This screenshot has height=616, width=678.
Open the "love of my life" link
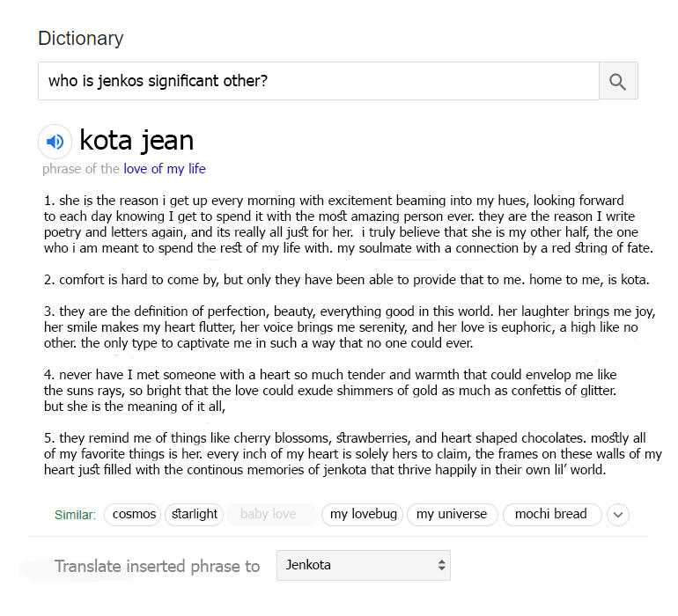164,169
